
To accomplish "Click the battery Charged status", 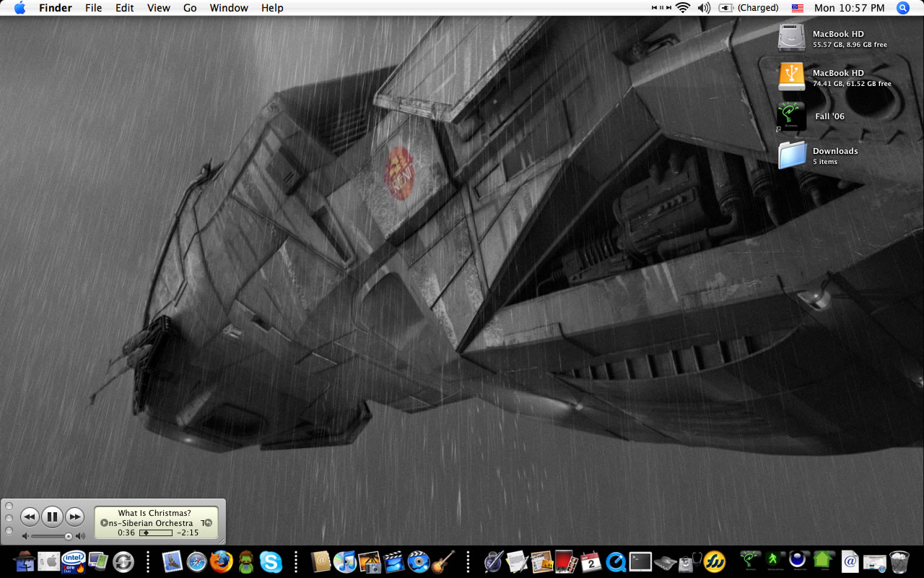I will pos(749,8).
